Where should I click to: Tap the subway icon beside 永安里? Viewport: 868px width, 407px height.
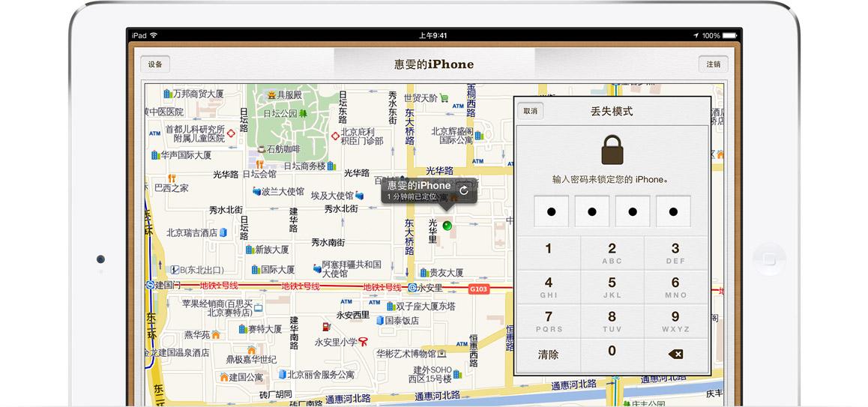point(412,287)
